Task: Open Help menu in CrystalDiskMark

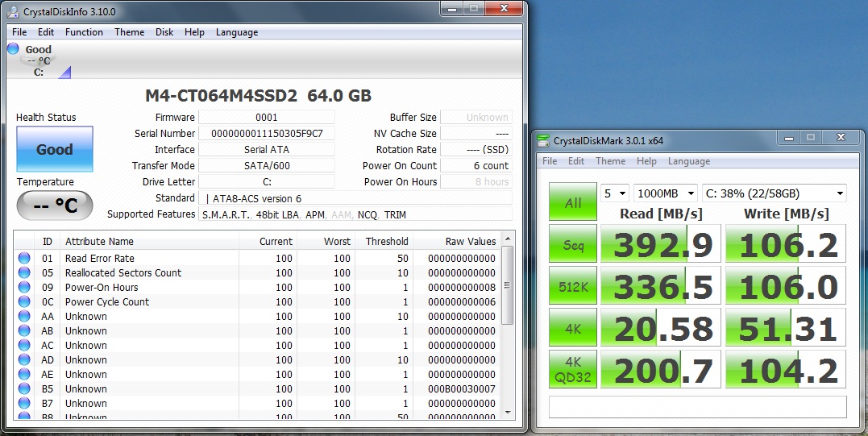Action: click(x=646, y=161)
